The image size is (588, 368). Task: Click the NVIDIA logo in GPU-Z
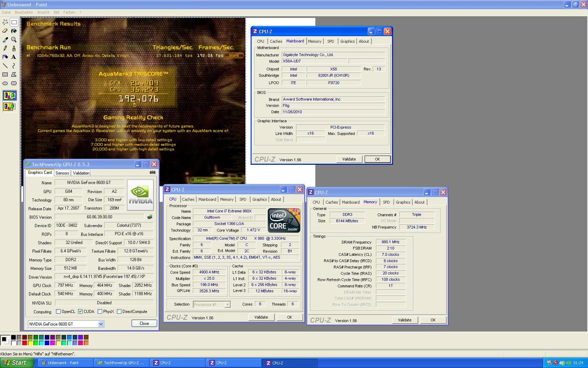coord(140,195)
